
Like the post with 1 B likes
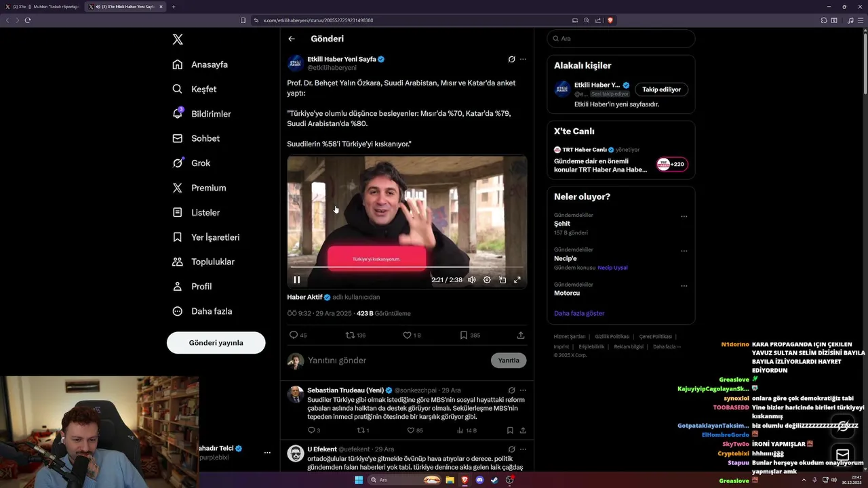pyautogui.click(x=412, y=335)
